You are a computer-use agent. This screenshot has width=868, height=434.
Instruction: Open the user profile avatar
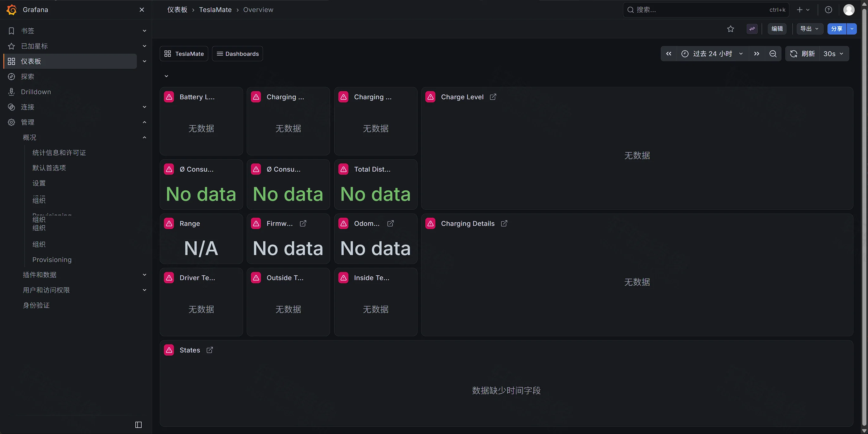[849, 10]
